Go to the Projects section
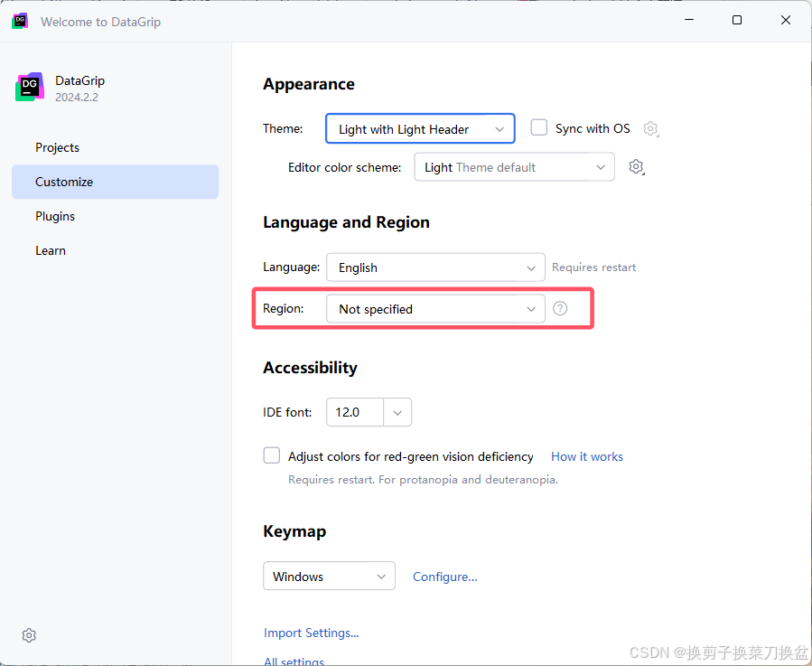 click(x=115, y=147)
